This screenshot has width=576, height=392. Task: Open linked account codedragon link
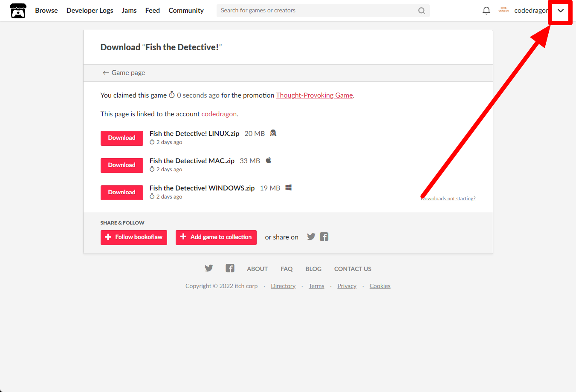click(219, 114)
